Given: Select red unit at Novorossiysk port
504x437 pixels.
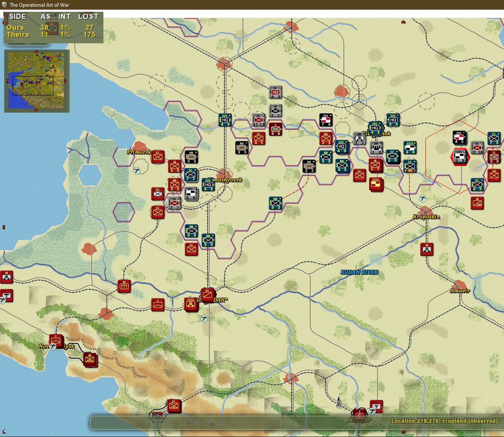Looking at the screenshot, I should [x=56, y=341].
